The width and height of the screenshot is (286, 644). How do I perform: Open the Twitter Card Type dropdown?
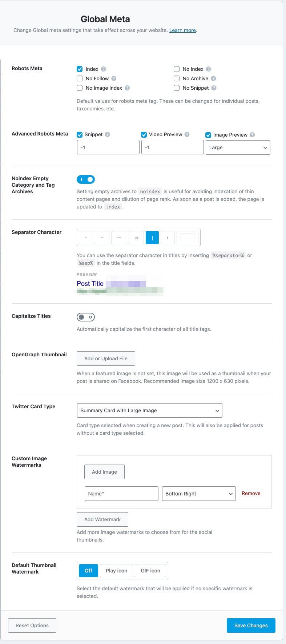[149, 410]
